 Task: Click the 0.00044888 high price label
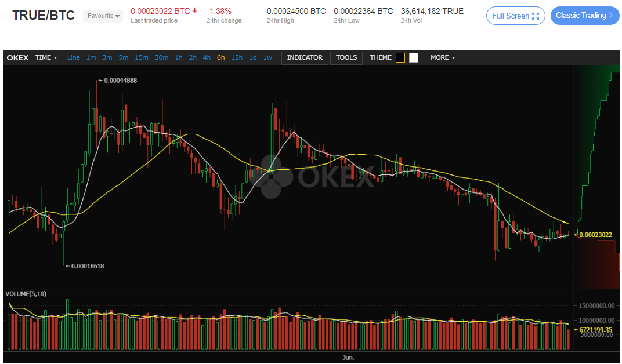[x=120, y=81]
